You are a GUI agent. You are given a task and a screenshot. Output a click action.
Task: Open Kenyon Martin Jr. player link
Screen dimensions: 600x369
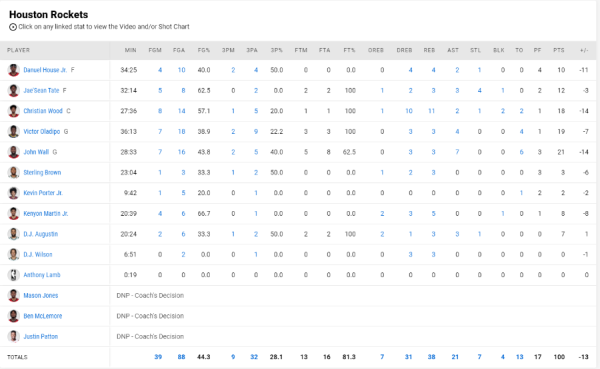point(46,214)
